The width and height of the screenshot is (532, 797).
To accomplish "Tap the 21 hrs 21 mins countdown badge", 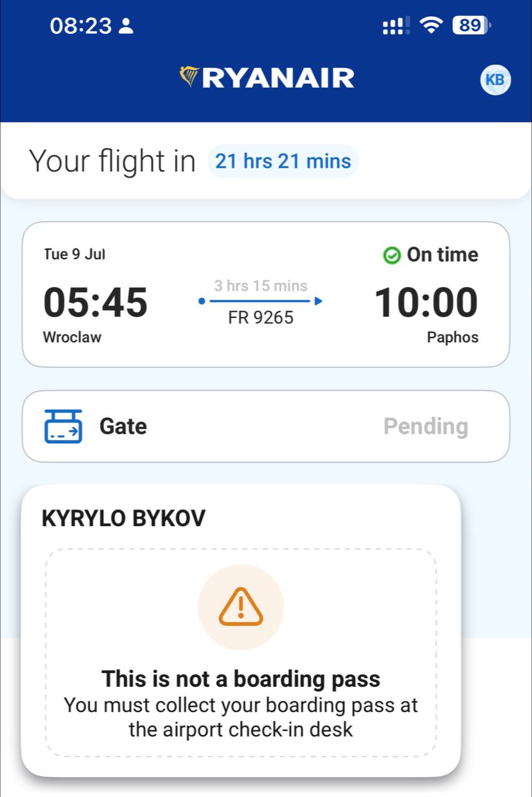I will [283, 161].
